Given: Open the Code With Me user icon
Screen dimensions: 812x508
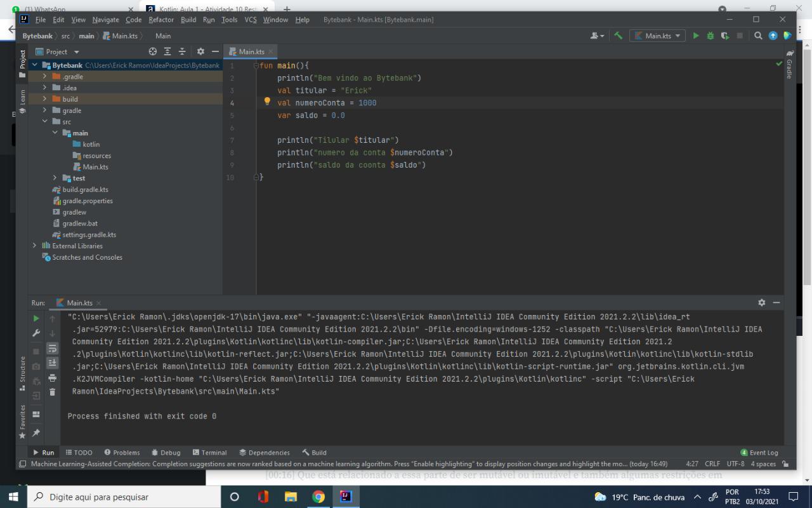Looking at the screenshot, I should pyautogui.click(x=597, y=36).
